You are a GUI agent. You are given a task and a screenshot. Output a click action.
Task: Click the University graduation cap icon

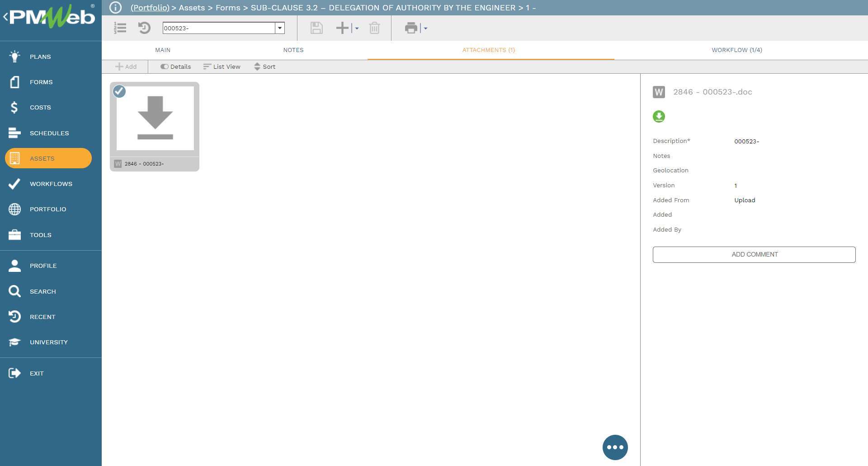click(x=14, y=342)
